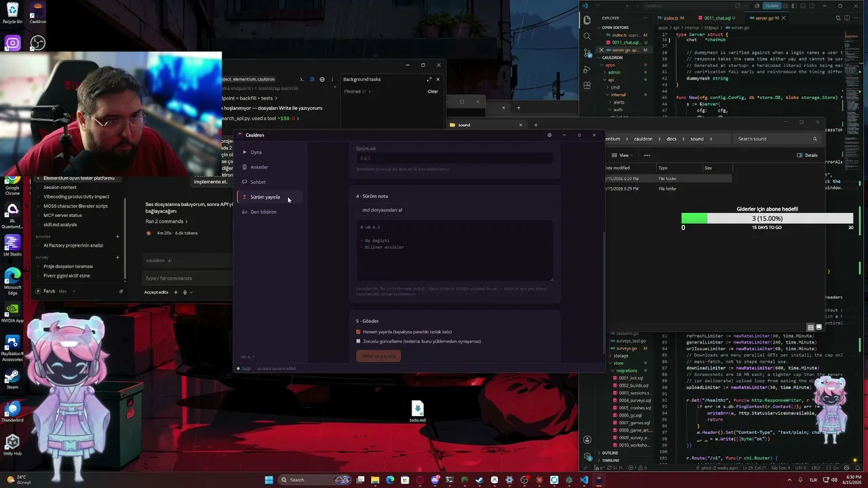Enable 'Zorunlu güncelleme' checkbox
868x488 pixels.
coord(358,342)
